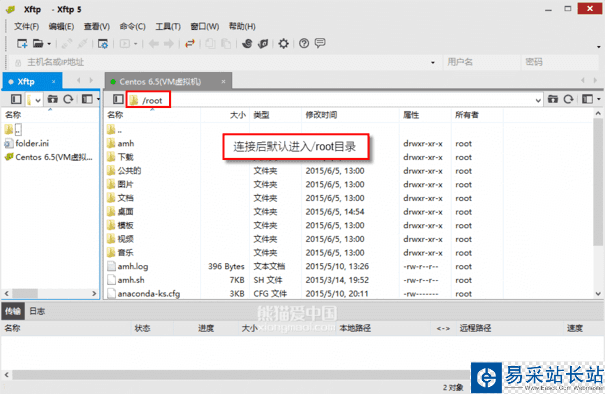
Task: Open help with the question mark icon
Action: pos(304,44)
